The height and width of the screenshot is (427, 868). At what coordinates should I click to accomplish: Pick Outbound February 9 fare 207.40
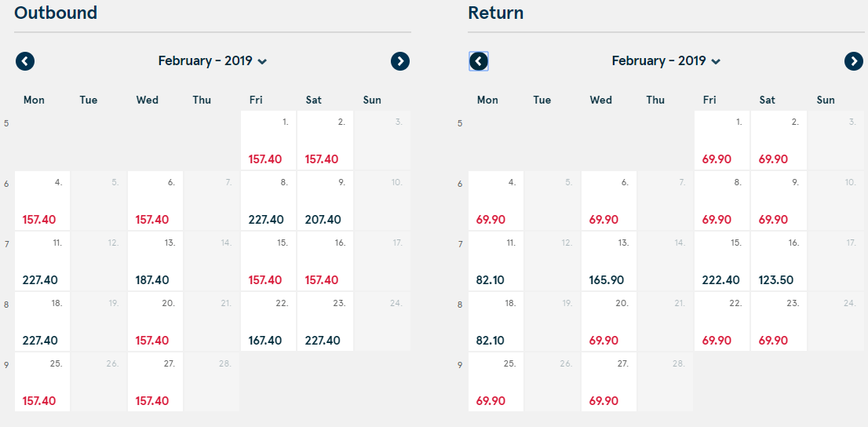325,201
